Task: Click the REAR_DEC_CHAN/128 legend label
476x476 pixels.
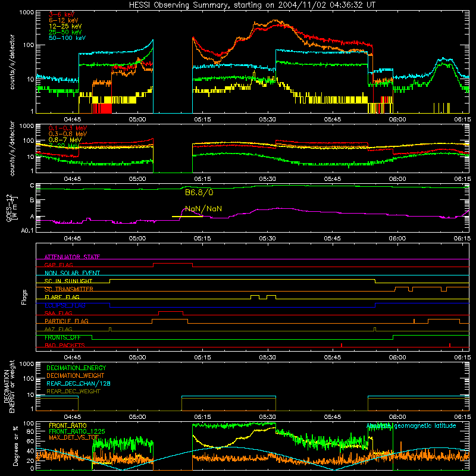Action: (x=79, y=384)
